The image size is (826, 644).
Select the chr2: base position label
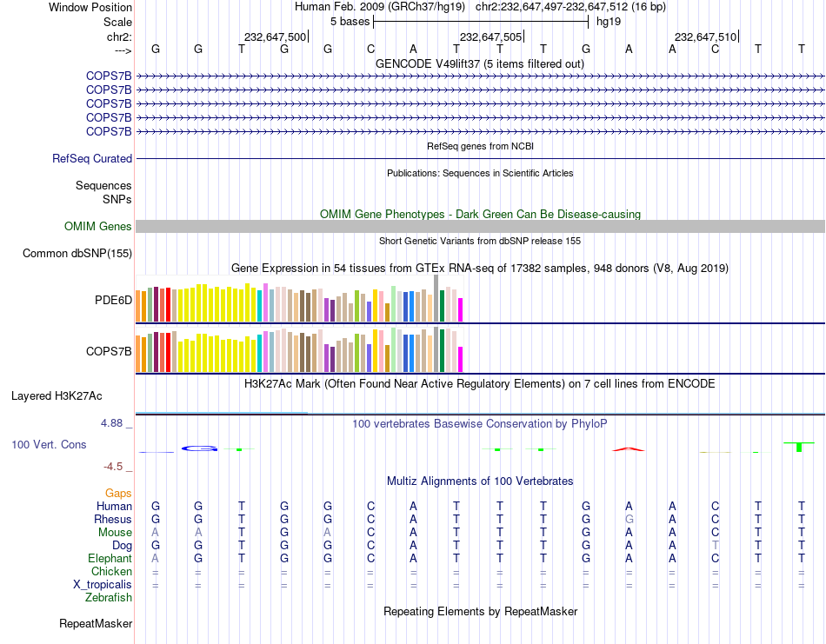click(119, 37)
